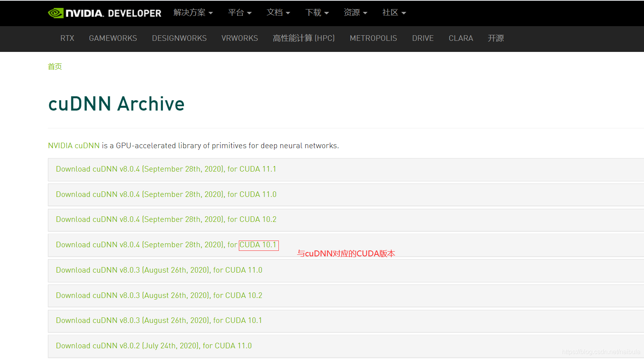Go to the DRIVE section
The image size is (644, 359).
click(x=423, y=38)
